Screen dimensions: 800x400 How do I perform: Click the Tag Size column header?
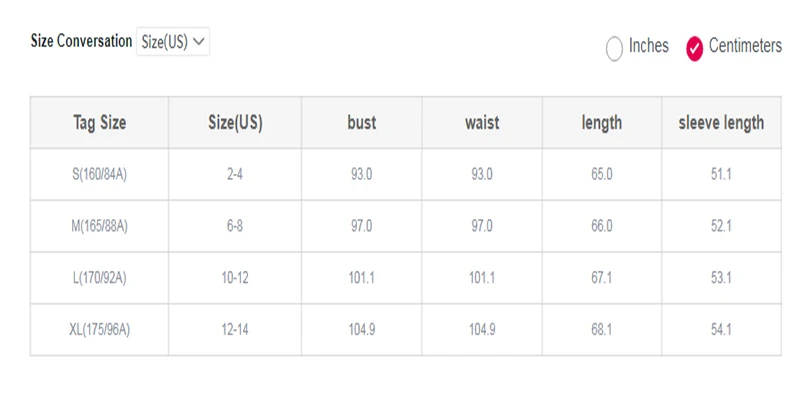click(99, 122)
